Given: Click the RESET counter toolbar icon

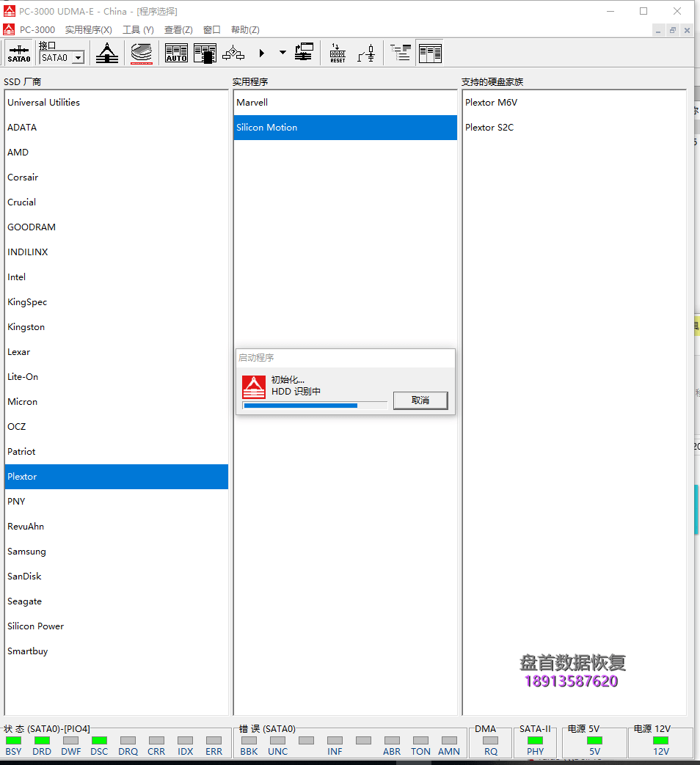Looking at the screenshot, I should coord(338,54).
